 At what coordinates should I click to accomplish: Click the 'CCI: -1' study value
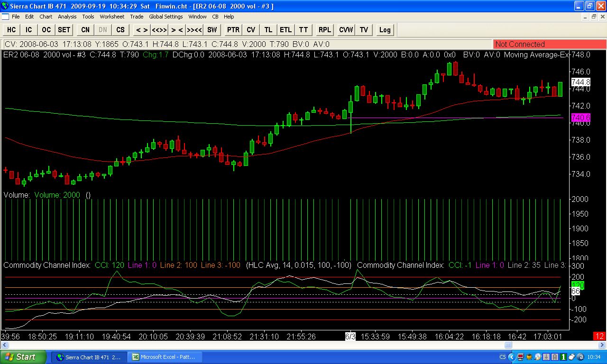click(460, 265)
